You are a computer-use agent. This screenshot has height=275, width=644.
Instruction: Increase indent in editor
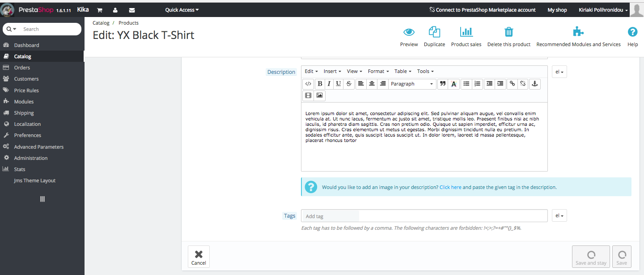500,84
